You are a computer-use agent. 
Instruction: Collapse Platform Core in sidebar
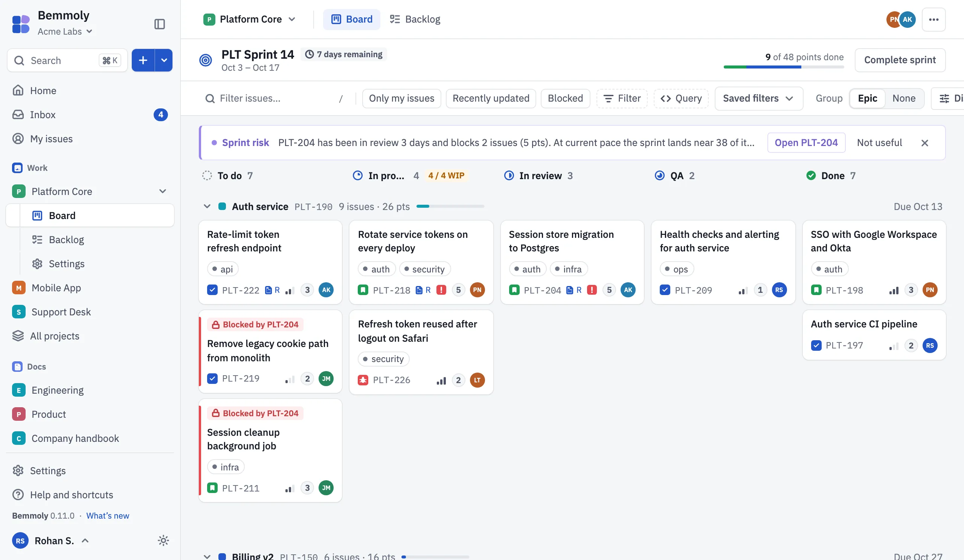pyautogui.click(x=163, y=191)
